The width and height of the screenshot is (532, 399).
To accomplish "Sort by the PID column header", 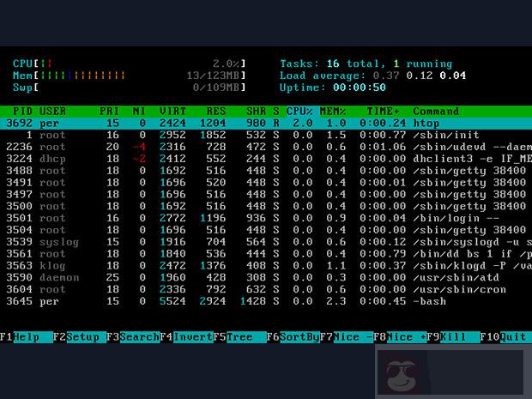I will 22,112.
